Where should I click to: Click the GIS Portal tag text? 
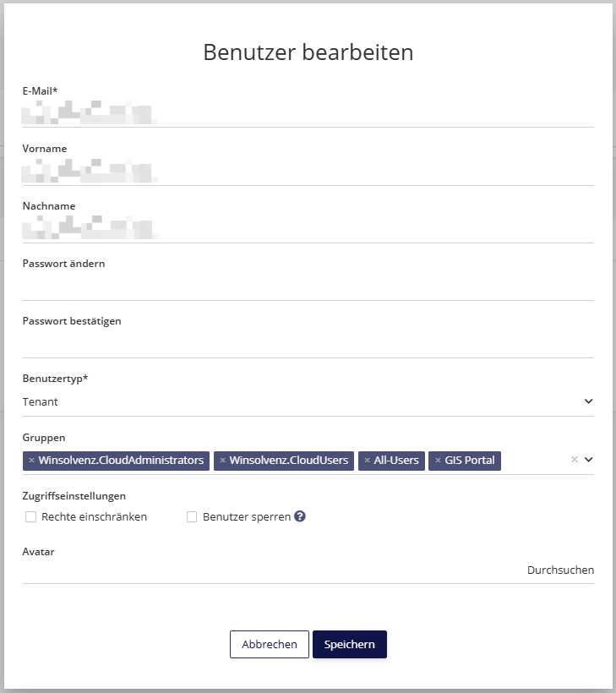click(x=470, y=460)
